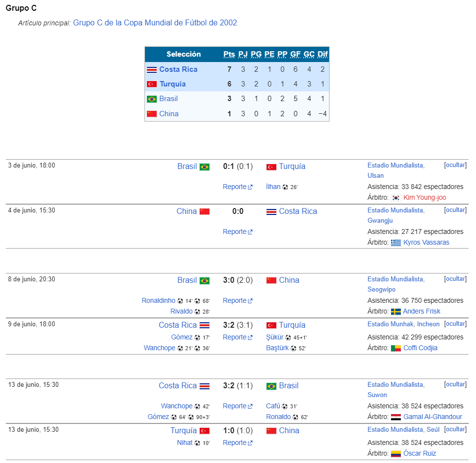Click the Pts column header abbreviation
476x463 pixels.
pyautogui.click(x=229, y=54)
